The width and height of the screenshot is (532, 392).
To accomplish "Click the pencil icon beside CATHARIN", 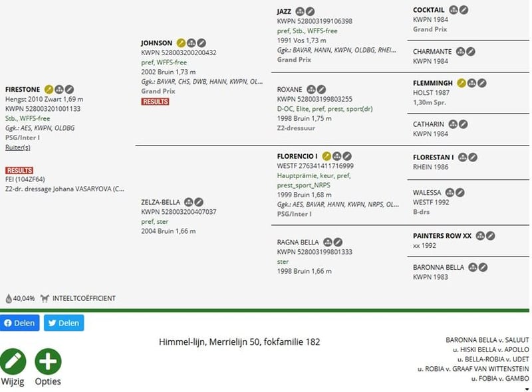I will tap(463, 124).
